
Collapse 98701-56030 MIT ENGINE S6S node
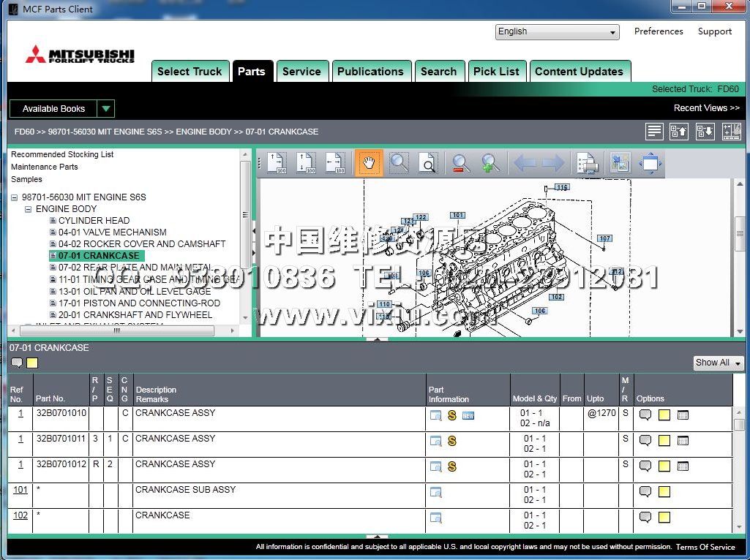(15, 197)
